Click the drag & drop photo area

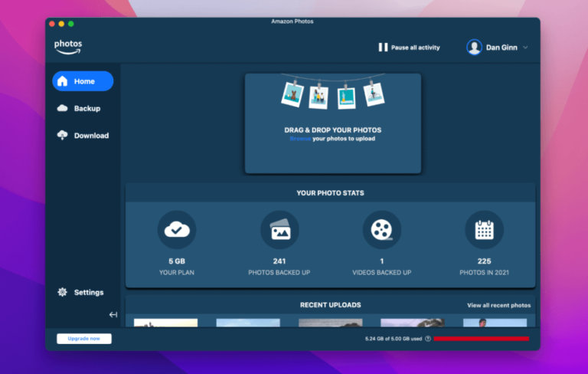click(333, 123)
